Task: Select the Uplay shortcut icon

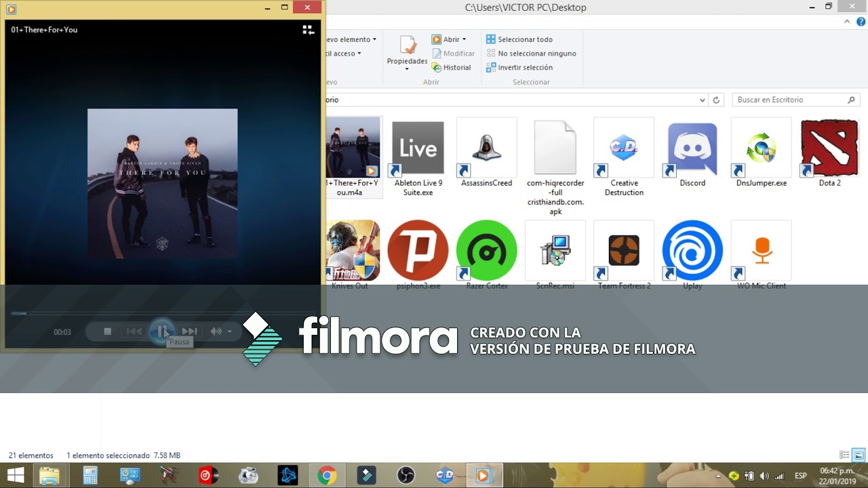Action: [x=692, y=251]
